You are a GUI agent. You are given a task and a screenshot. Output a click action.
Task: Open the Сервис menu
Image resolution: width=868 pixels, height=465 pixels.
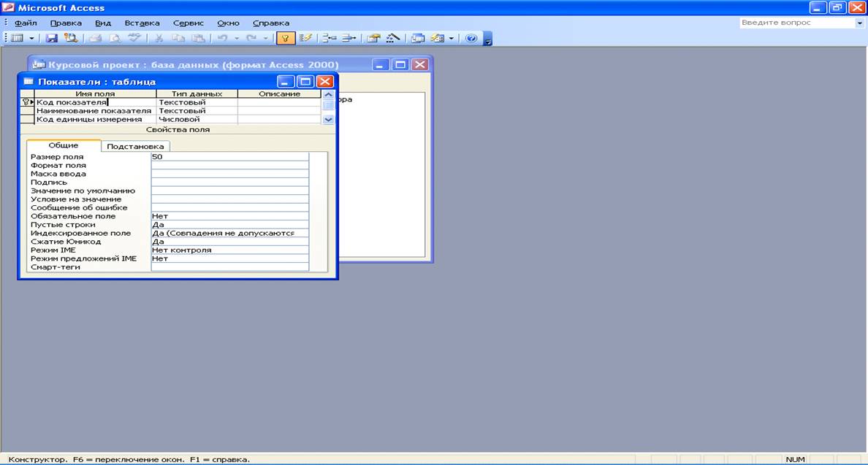point(189,23)
